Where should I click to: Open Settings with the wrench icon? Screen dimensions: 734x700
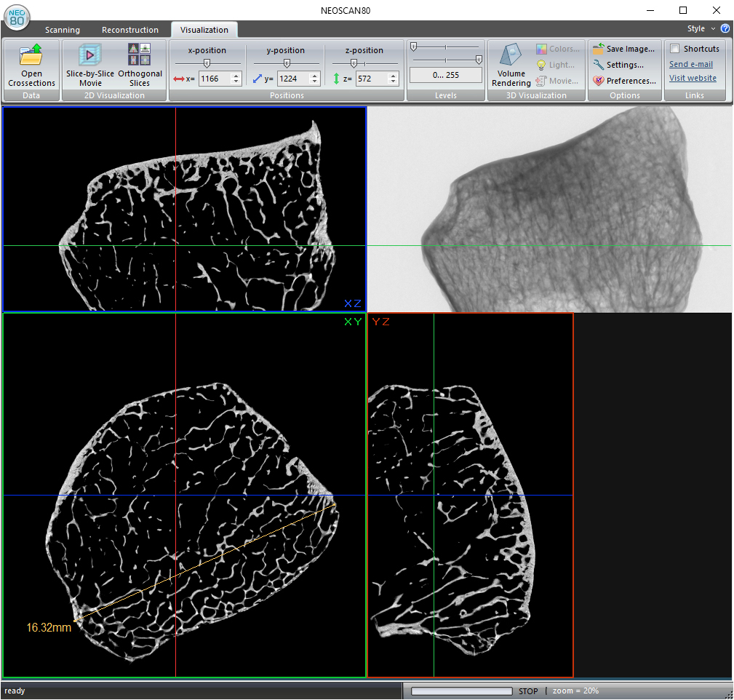pos(618,65)
